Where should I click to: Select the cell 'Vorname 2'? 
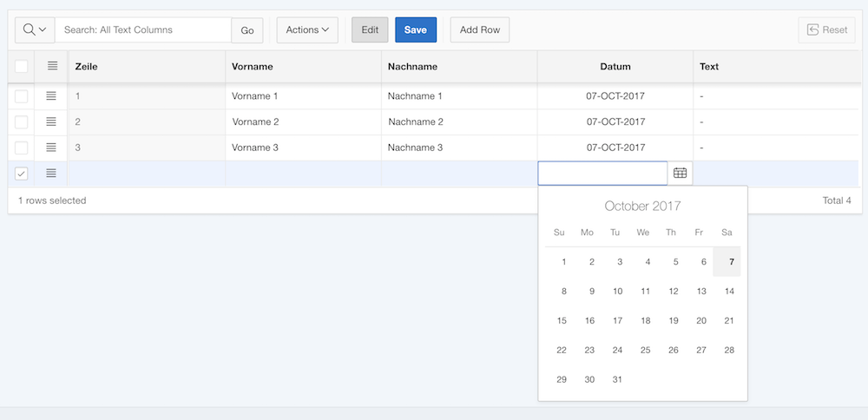[303, 121]
